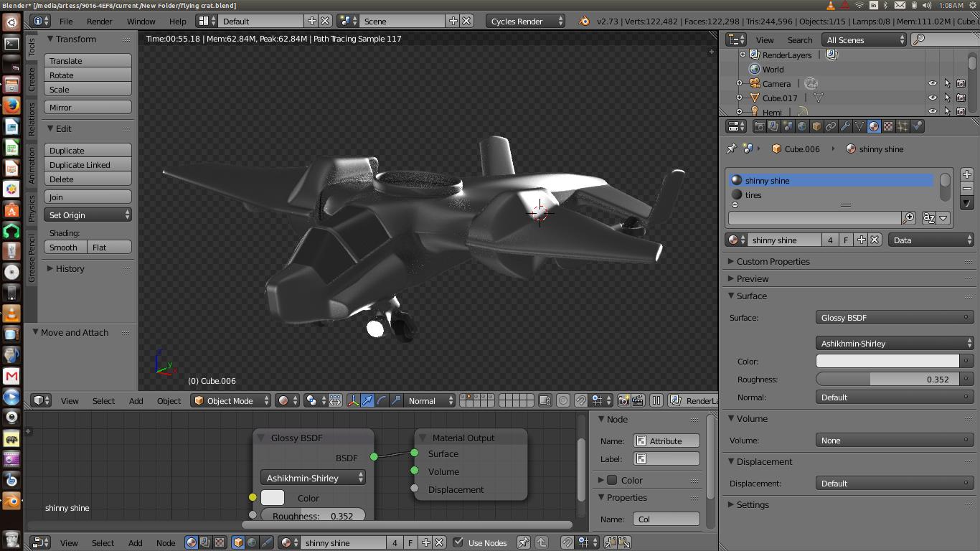Toggle the Color panel checkbox in node sidebar

(x=612, y=480)
